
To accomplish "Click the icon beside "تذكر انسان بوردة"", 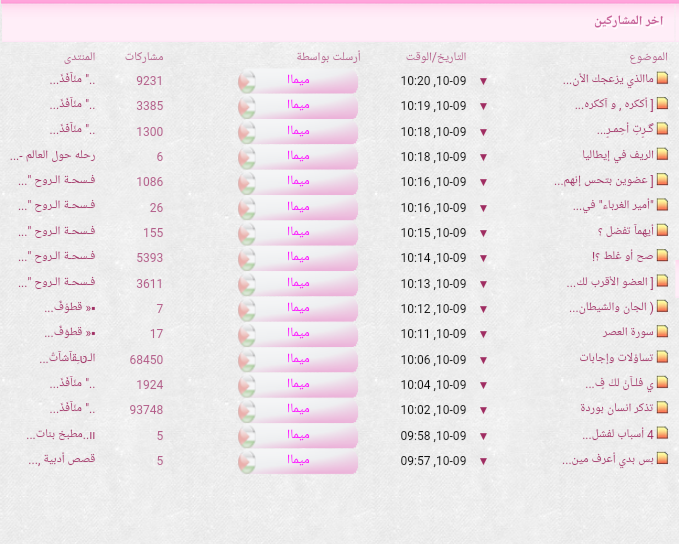I will coord(661,408).
